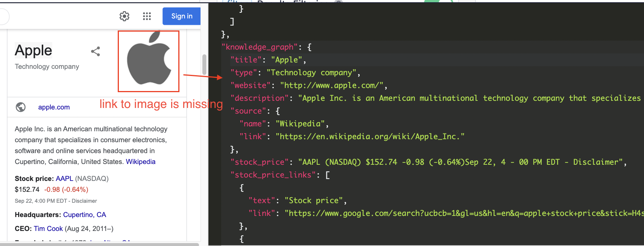Screen dimensions: 644x246
Task: Click the "title" key in JSON
Action: tap(246, 60)
